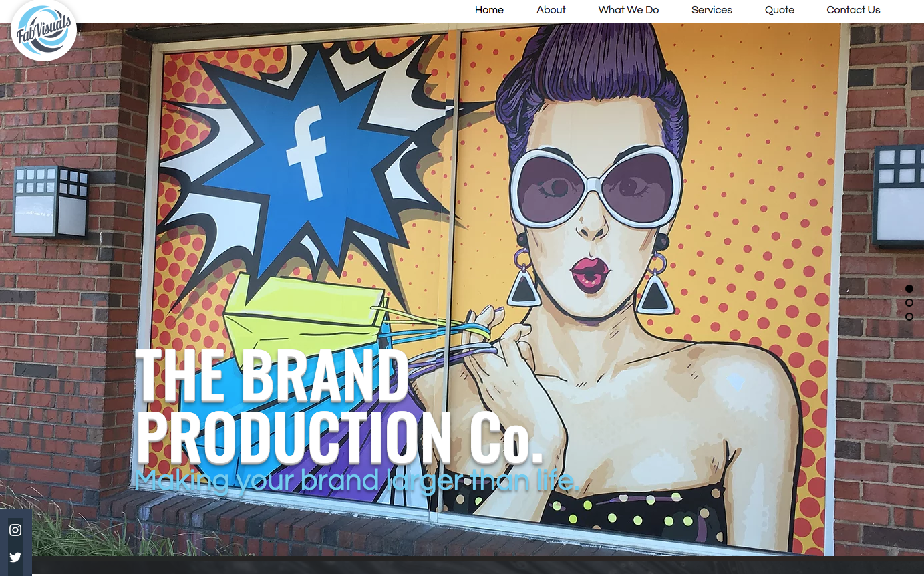
Task: Go to the Home menu item
Action: pos(489,10)
